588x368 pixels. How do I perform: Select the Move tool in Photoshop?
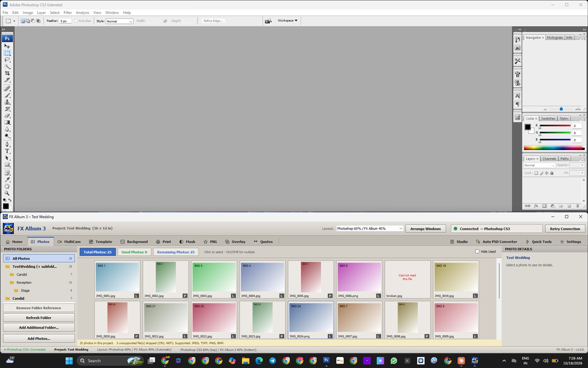click(x=7, y=46)
